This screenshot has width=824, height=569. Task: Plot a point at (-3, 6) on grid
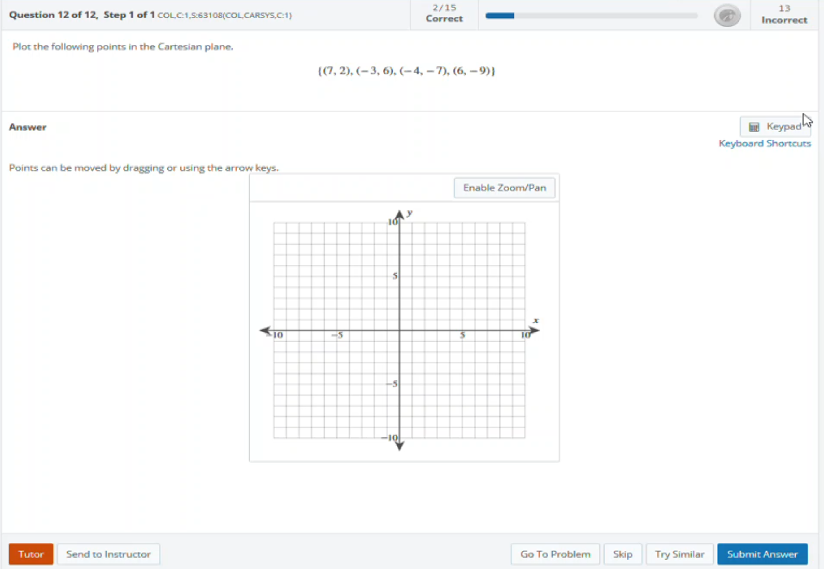coord(362,266)
